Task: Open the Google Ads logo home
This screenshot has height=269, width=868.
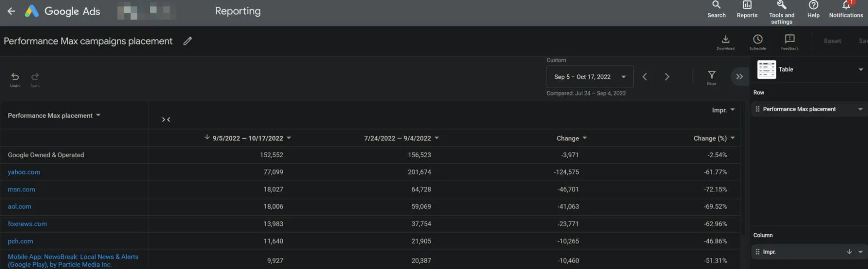Action: (63, 11)
